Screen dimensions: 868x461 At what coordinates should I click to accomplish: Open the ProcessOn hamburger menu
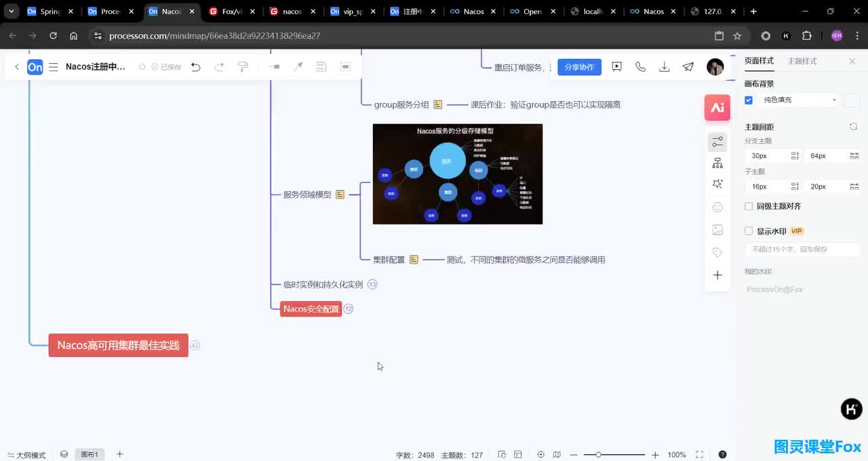[x=53, y=67]
